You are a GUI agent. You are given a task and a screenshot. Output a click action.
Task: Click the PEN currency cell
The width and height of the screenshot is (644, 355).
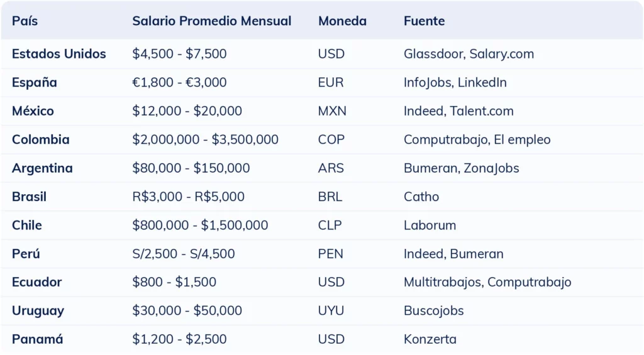click(x=331, y=254)
